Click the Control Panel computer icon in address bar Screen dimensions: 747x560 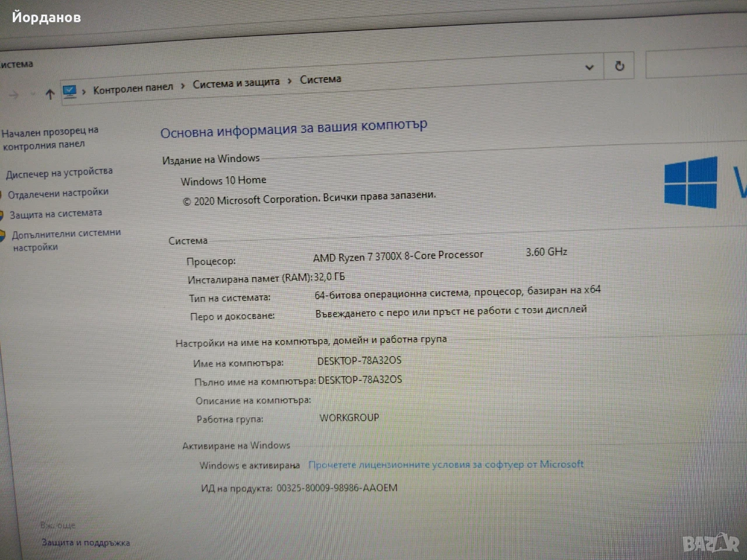(69, 92)
